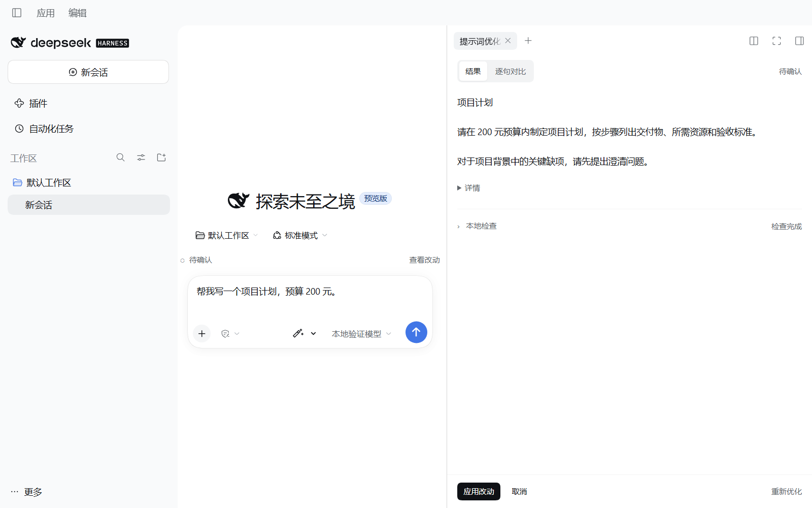Screen dimensions: 812x508
Task: Click the 项目计划 heading text
Action: click(475, 103)
